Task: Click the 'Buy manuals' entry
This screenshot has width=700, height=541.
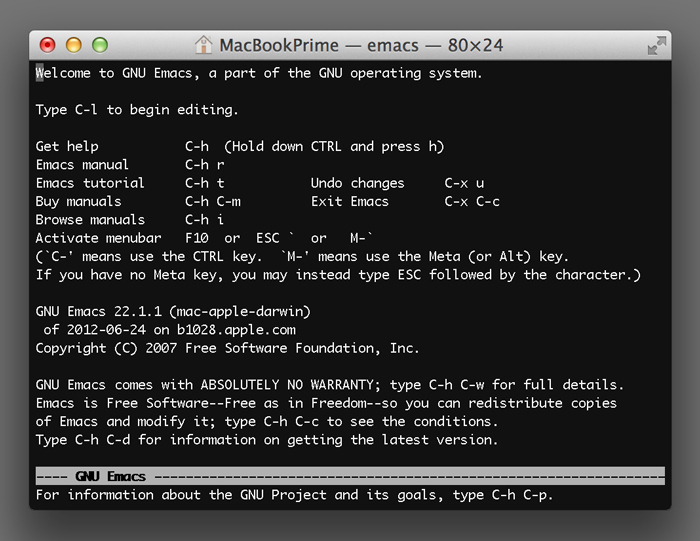Action: pos(79,201)
